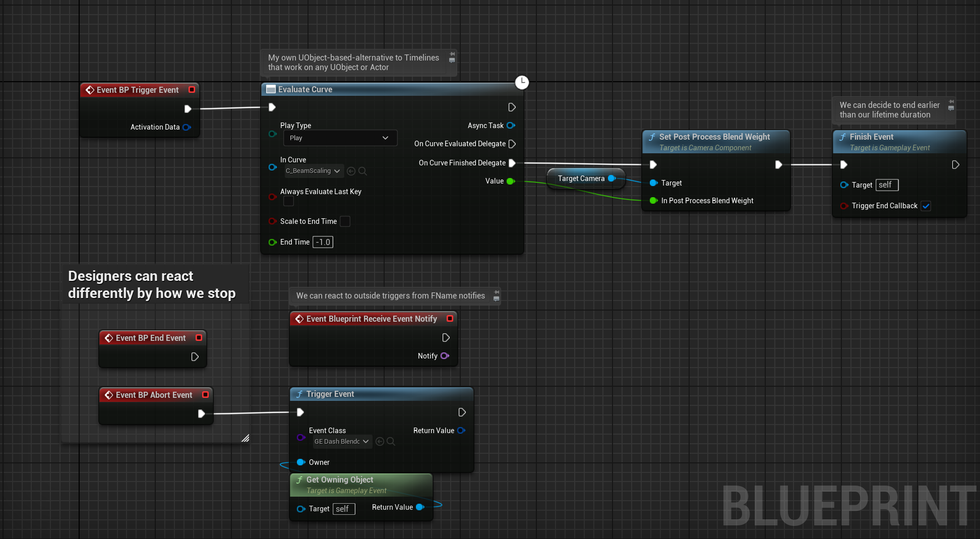Click the Async Task output pin
Screen dimensions: 980x539
[x=511, y=126]
